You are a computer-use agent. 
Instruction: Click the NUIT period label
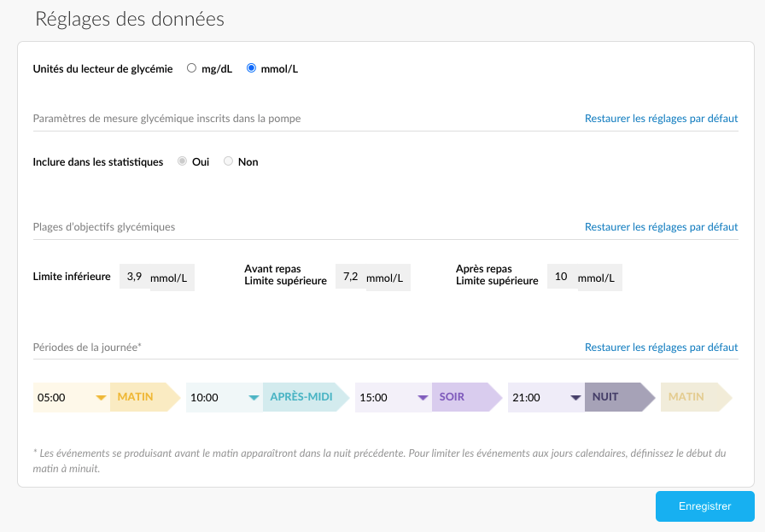pyautogui.click(x=620, y=397)
